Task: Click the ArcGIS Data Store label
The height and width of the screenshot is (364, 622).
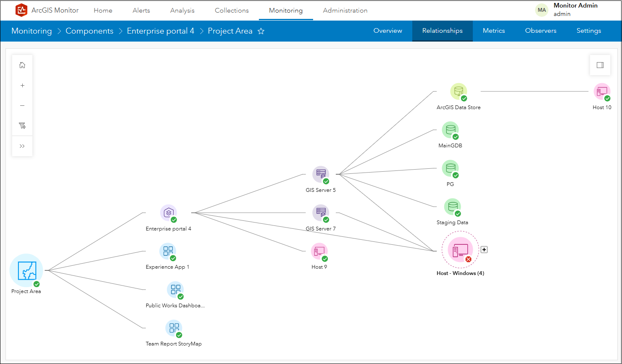Action: pos(459,107)
